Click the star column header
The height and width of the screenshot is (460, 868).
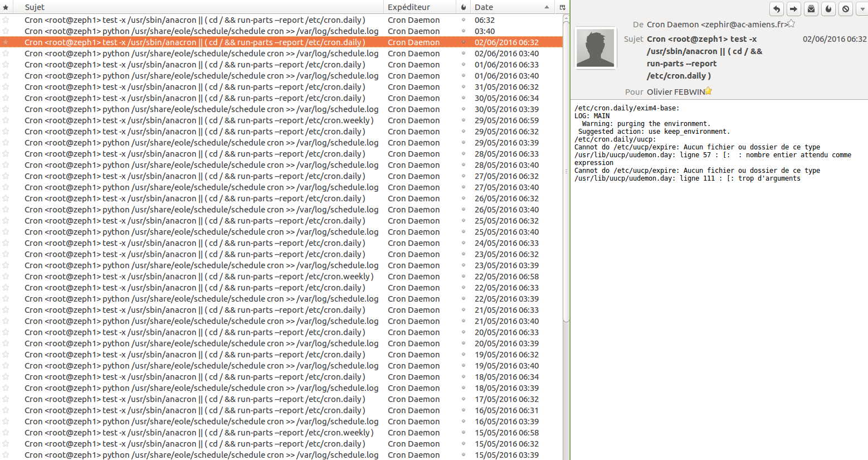tap(6, 7)
